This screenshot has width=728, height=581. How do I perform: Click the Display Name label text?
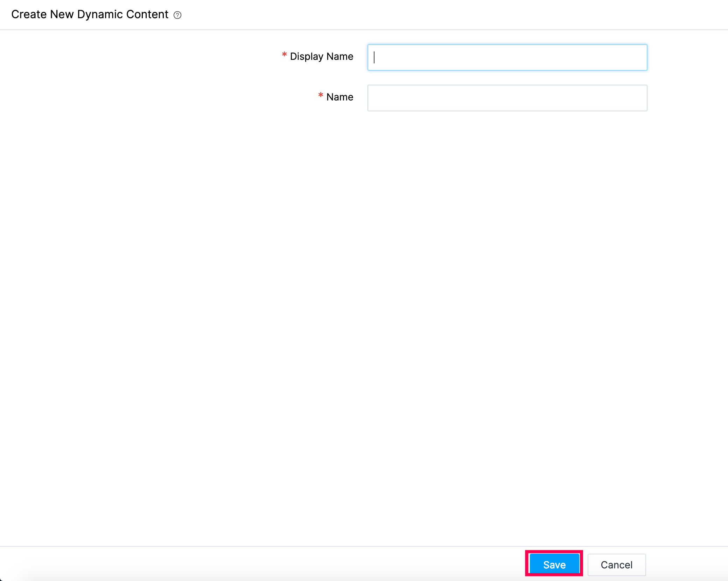pos(321,56)
